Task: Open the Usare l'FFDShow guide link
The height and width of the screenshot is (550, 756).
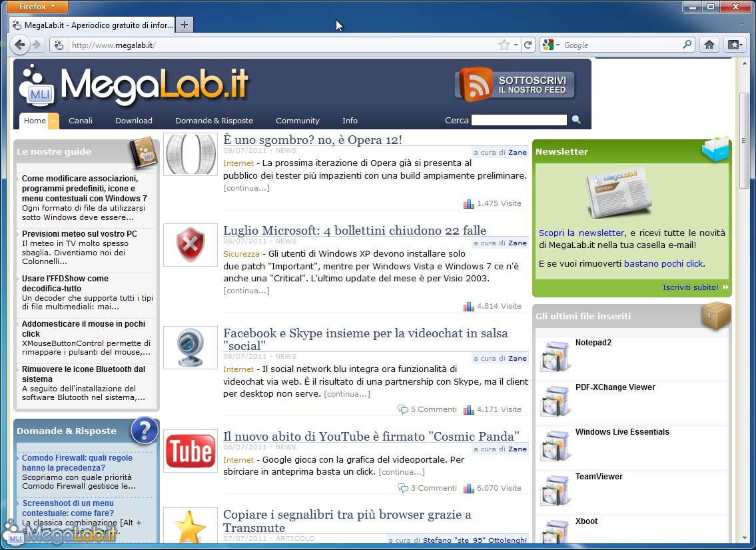Action: (x=65, y=284)
